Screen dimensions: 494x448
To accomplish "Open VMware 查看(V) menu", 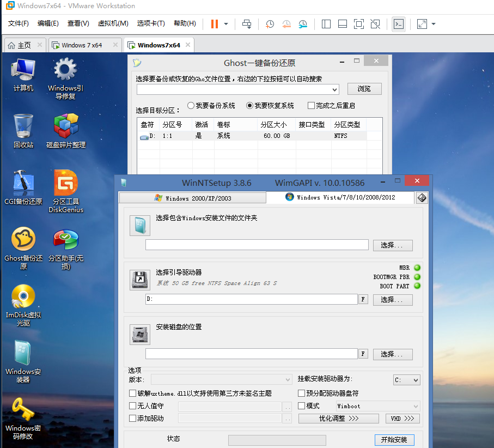I will 78,23.
